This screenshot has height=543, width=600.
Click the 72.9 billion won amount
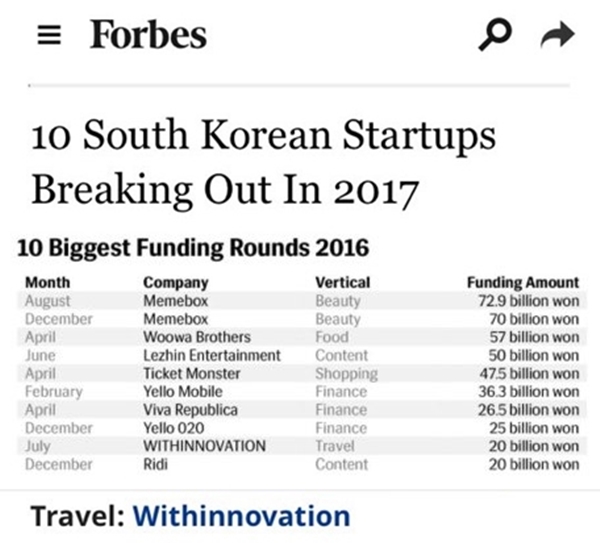529,301
